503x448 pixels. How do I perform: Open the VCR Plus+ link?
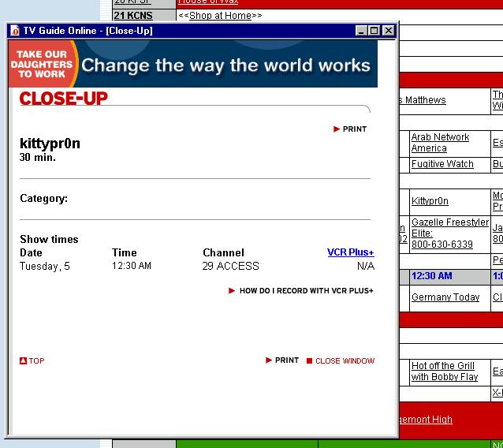(351, 252)
